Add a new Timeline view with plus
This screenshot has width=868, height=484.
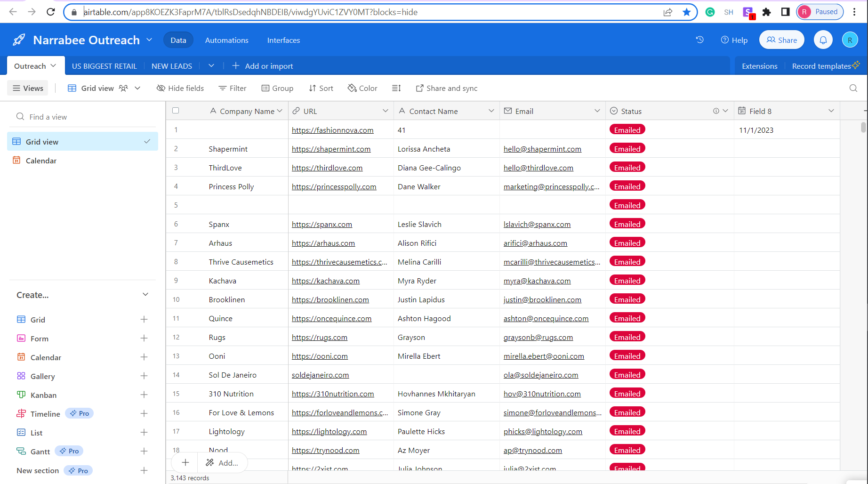(144, 413)
